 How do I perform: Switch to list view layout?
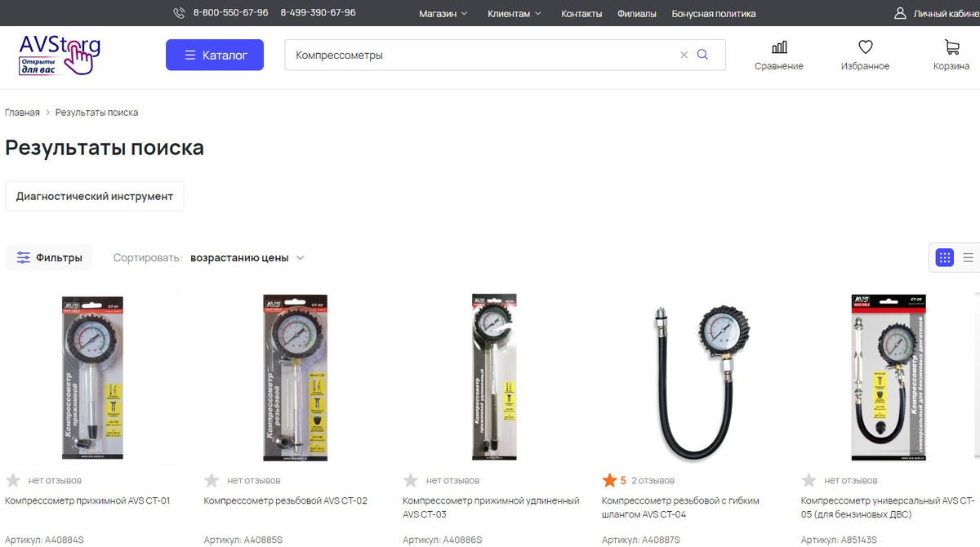click(969, 258)
